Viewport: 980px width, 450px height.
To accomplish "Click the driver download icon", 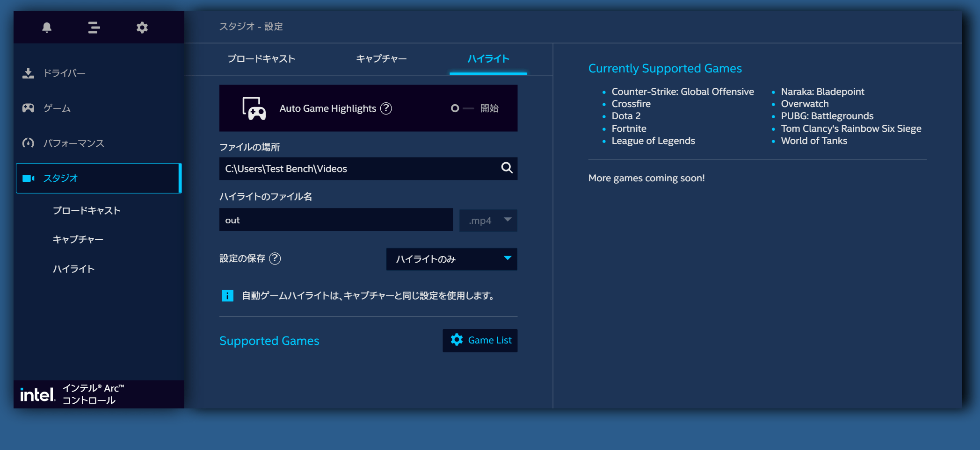I will pos(29,73).
